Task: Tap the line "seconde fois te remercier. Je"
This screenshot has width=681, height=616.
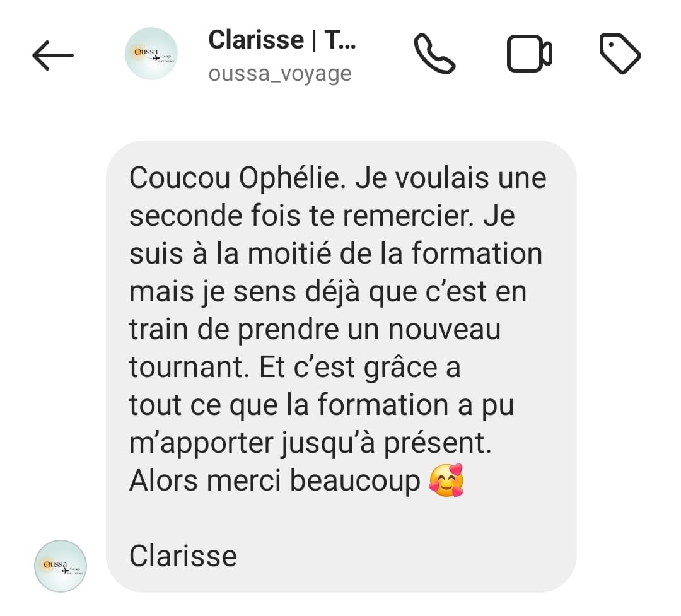Action: pos(322,216)
